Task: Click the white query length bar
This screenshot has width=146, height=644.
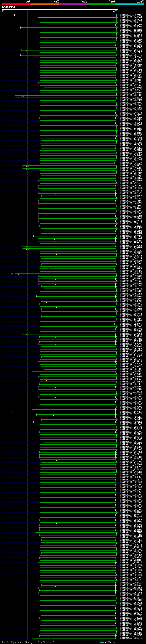Action: tap(60, 9)
